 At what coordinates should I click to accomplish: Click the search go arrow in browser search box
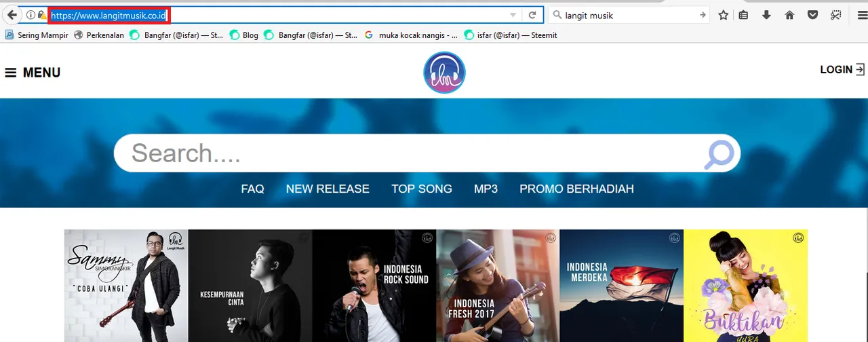tap(703, 15)
